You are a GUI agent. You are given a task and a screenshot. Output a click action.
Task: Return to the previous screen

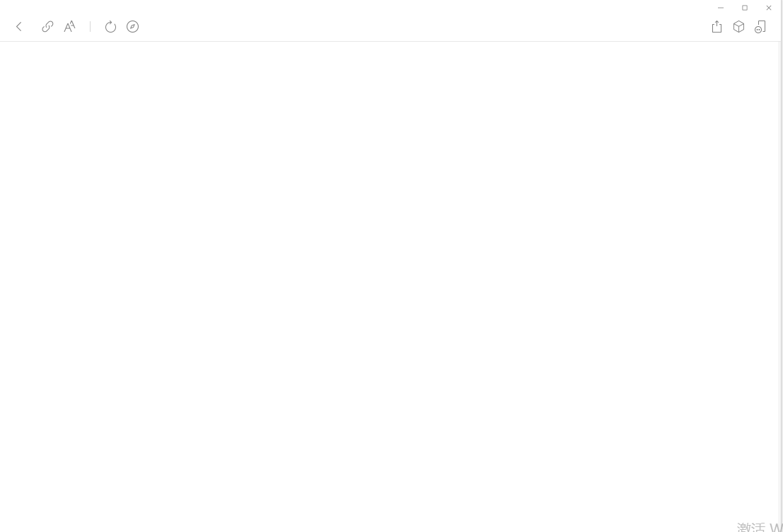19,26
